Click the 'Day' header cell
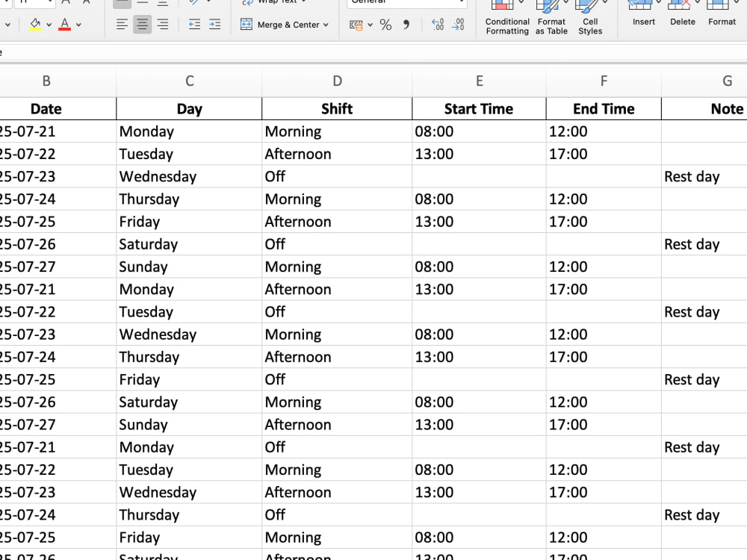747x560 pixels. coord(189,109)
